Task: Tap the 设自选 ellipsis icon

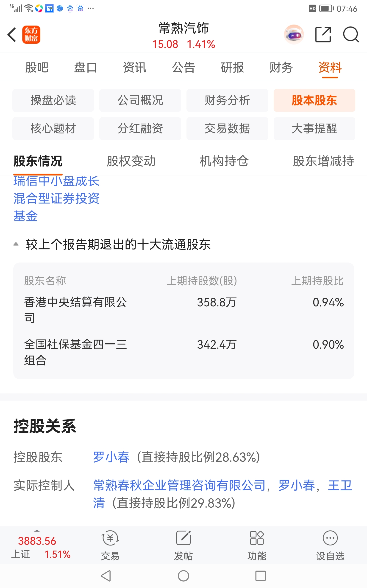Action: point(330,538)
